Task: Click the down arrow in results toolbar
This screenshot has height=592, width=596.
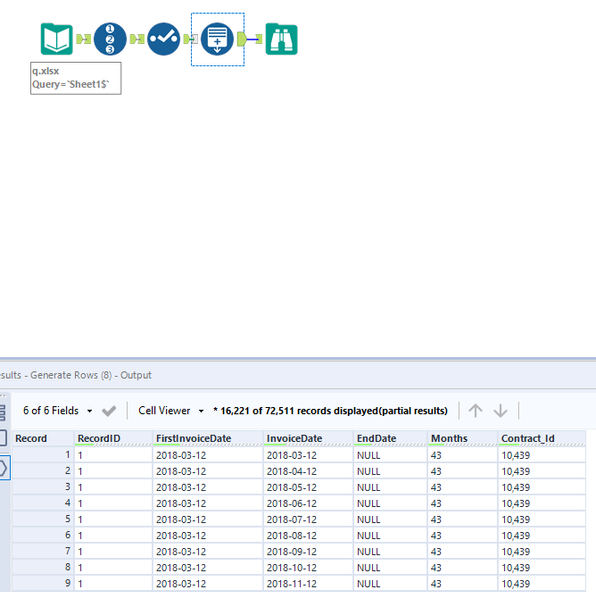Action: (x=500, y=411)
